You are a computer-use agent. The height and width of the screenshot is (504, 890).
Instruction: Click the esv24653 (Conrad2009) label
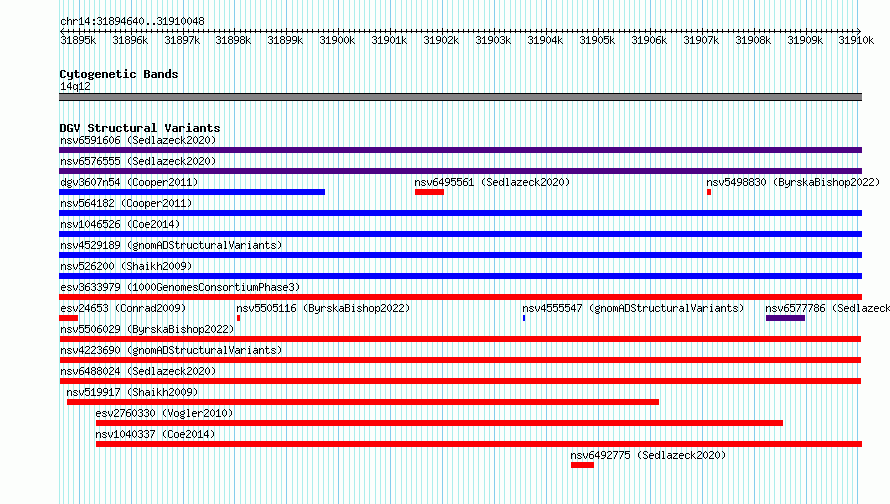point(123,308)
